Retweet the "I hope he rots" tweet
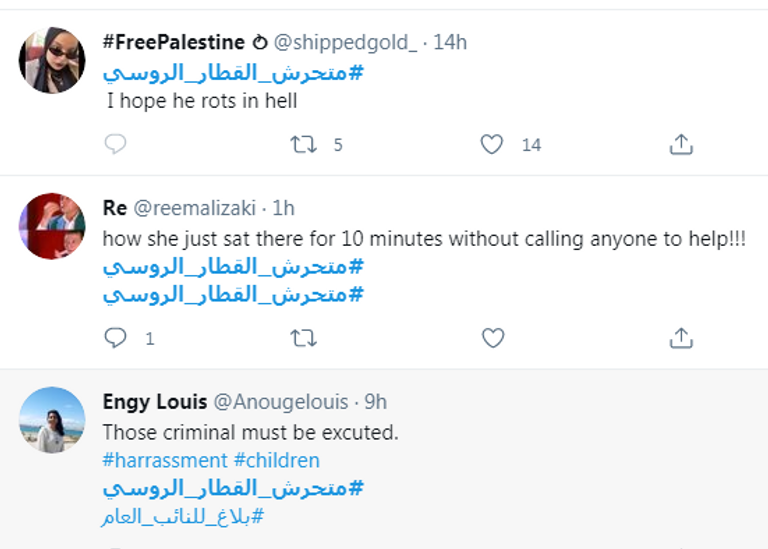The width and height of the screenshot is (768, 549). click(x=302, y=145)
